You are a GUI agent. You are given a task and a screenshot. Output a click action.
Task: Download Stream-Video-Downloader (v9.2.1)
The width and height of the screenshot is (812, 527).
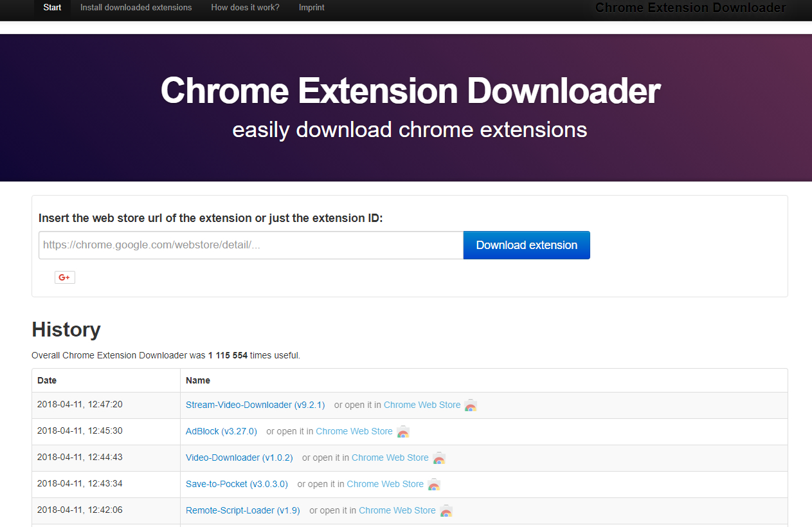coord(255,405)
